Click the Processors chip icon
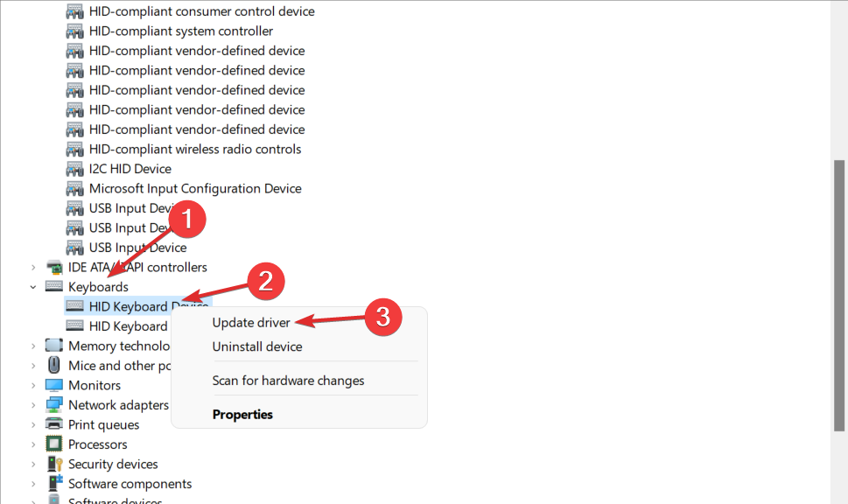 coord(54,444)
